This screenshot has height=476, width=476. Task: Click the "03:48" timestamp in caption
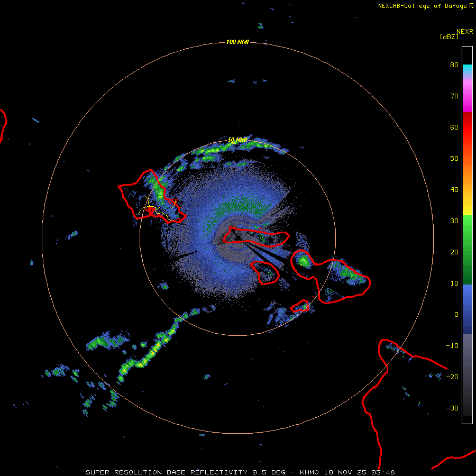click(384, 472)
